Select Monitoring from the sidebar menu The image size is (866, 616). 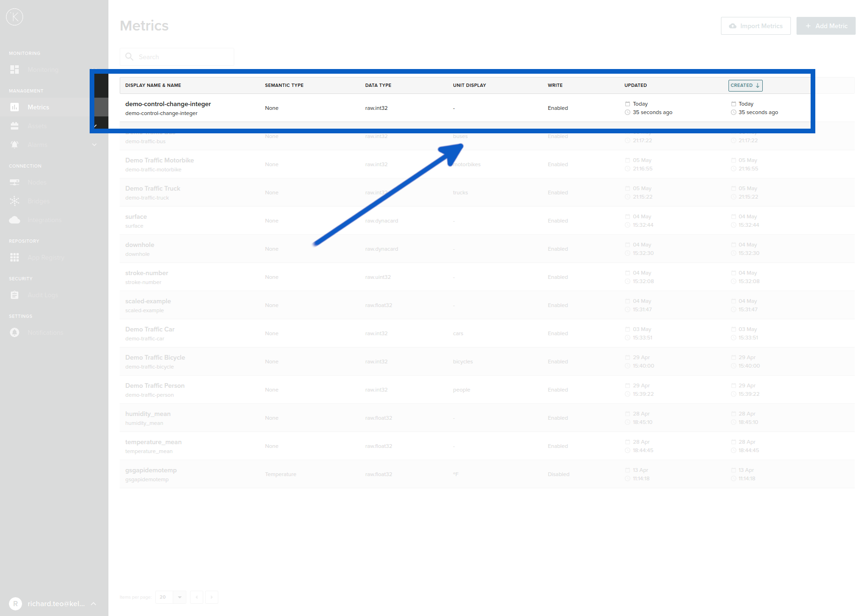[x=43, y=69]
